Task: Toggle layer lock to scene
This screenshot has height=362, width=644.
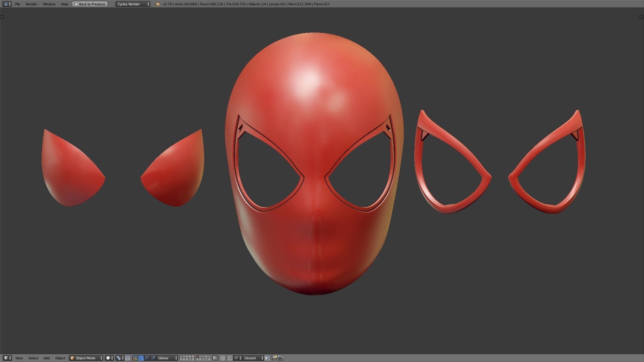Action: coord(215,358)
